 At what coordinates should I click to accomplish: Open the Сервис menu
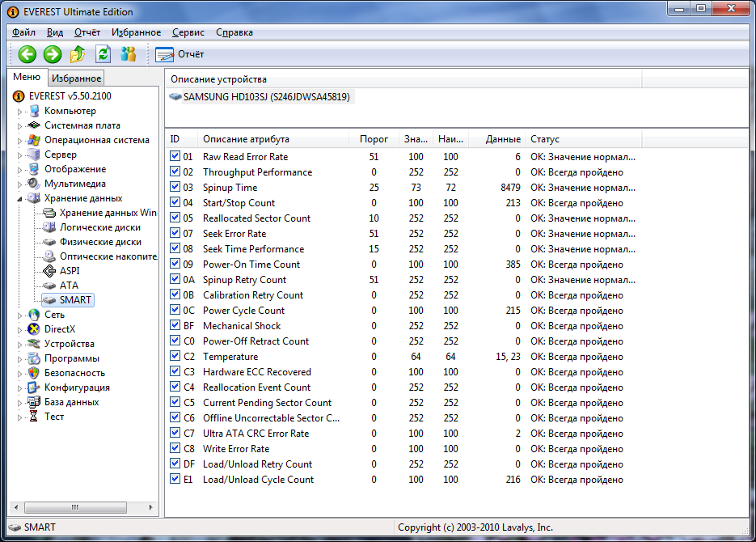point(188,32)
